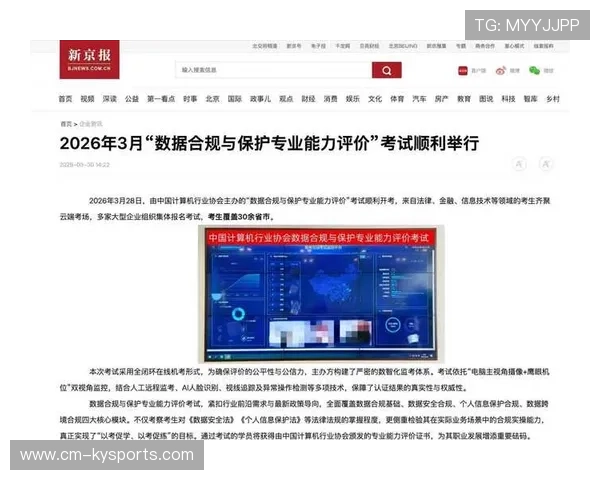Open the 文化 navigation item
This screenshot has height=480, width=600.
coord(375,99)
